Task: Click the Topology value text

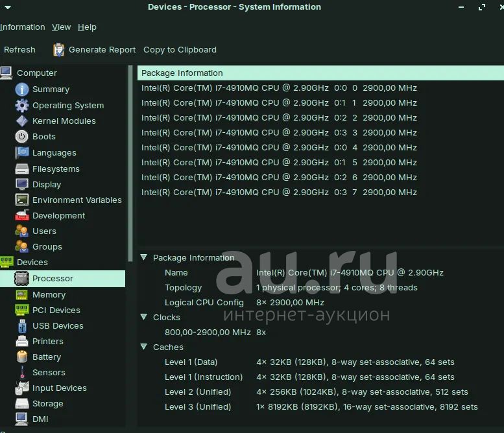Action: [337, 288]
